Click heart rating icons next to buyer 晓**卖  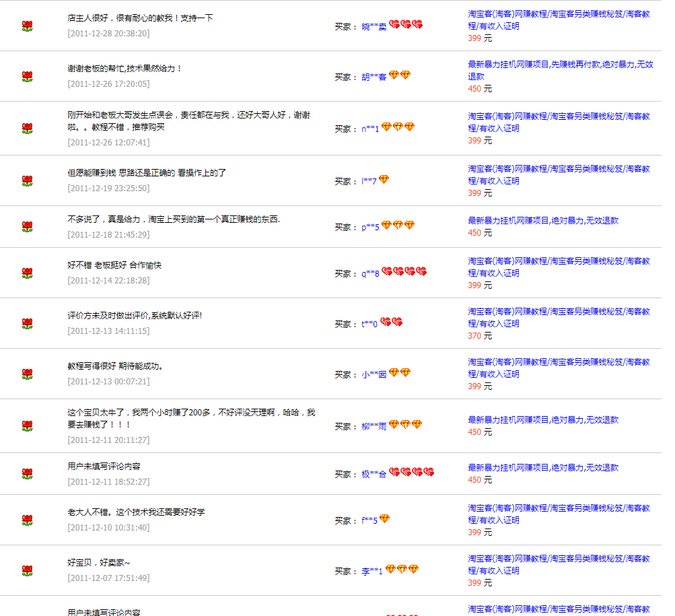pos(406,25)
